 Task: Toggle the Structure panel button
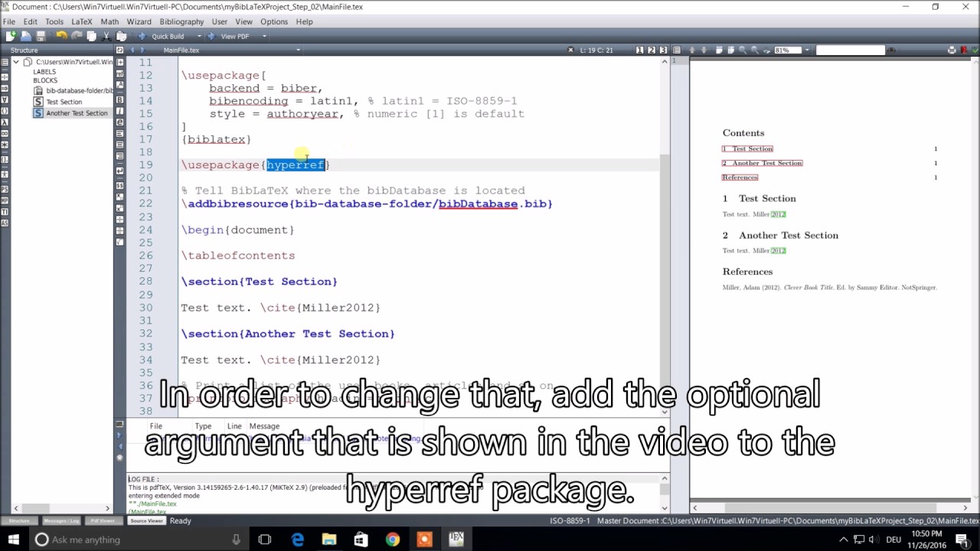[19, 520]
